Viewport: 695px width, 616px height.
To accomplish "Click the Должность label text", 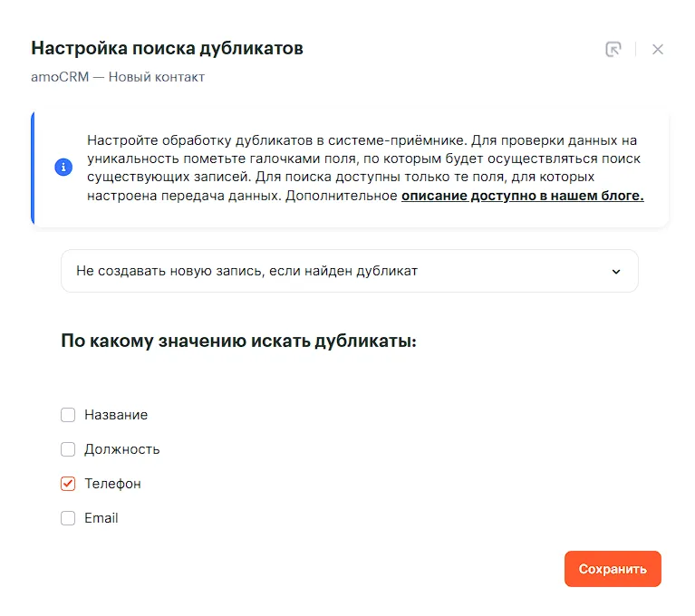I will click(122, 449).
